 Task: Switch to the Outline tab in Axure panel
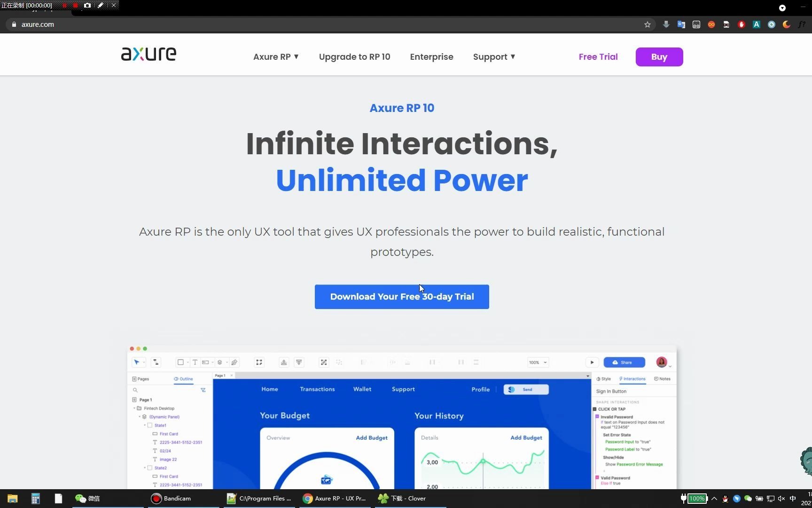(183, 379)
